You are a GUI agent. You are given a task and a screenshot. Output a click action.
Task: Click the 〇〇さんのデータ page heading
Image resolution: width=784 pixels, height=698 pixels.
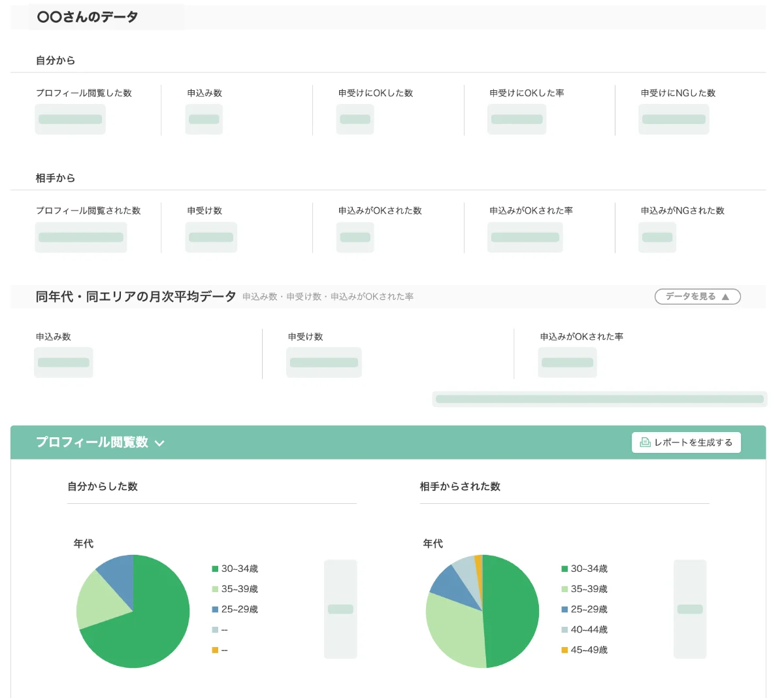coord(88,17)
